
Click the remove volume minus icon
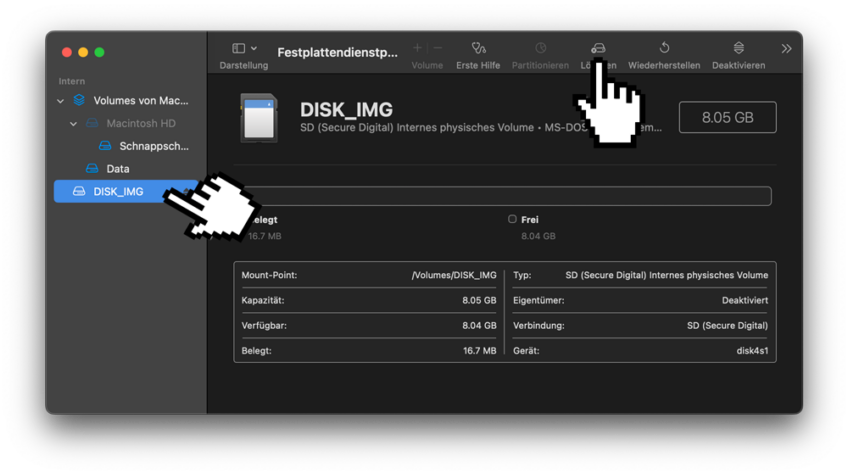coord(438,48)
